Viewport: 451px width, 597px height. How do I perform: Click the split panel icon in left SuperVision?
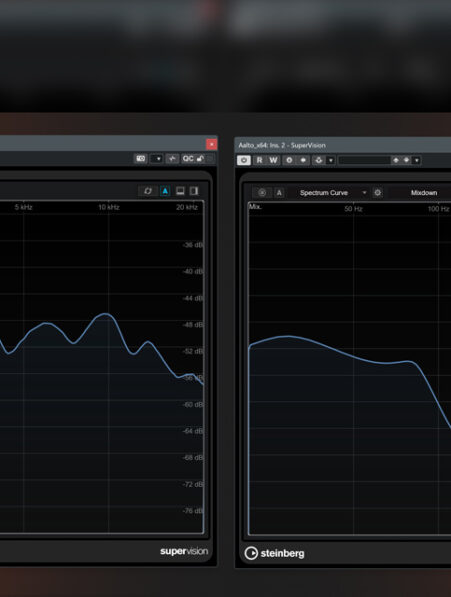tap(194, 191)
